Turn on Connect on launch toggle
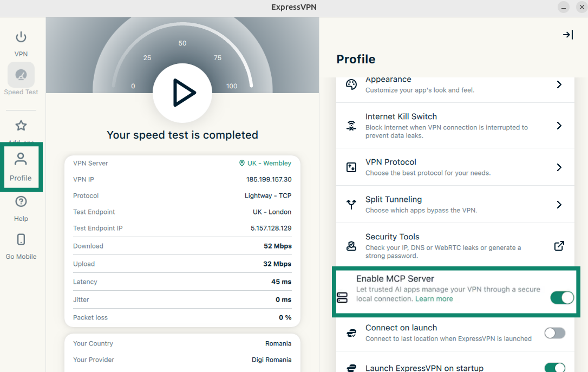Viewport: 588px width, 372px height. (554, 333)
